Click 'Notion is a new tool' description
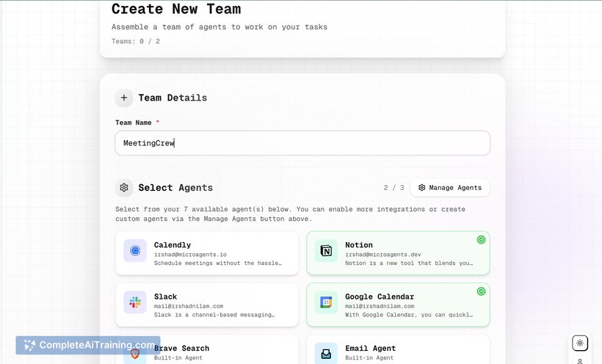 409,263
